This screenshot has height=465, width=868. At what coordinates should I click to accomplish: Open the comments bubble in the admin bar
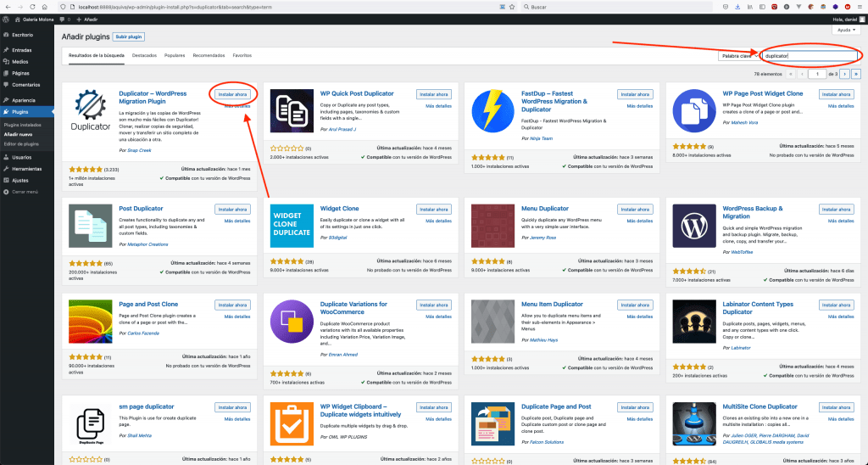coord(64,19)
